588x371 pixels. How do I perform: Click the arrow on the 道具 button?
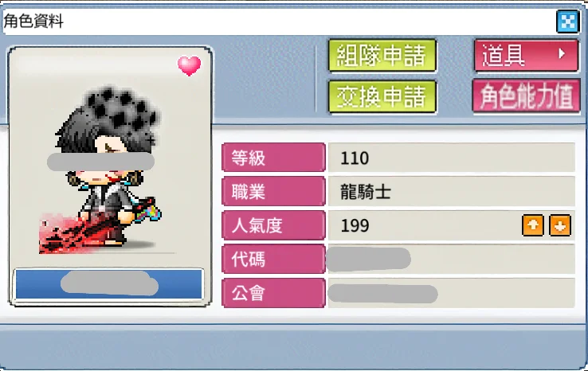click(x=562, y=54)
